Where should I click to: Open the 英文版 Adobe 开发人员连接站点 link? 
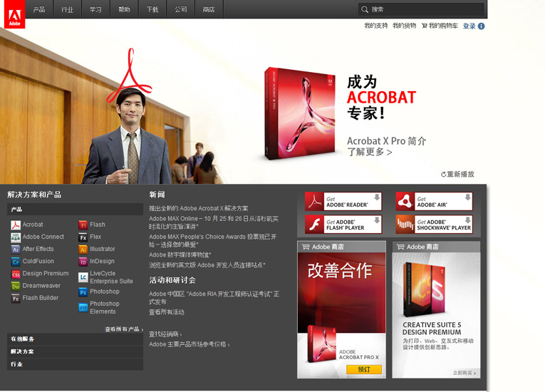207,265
